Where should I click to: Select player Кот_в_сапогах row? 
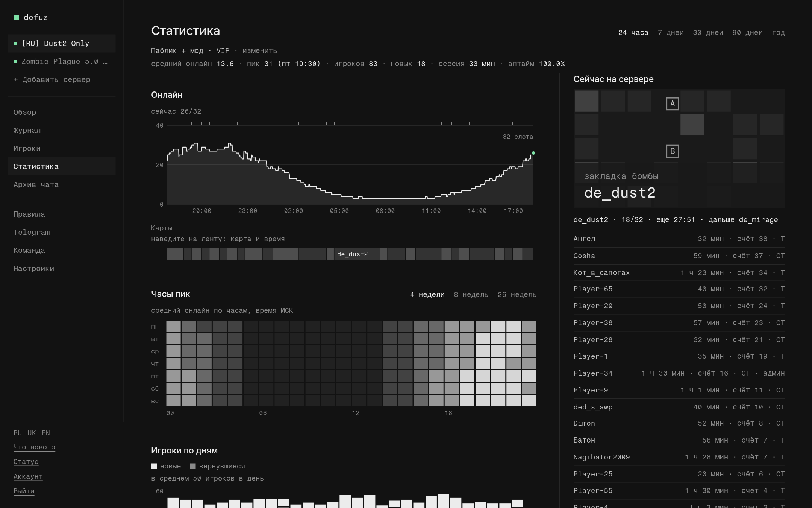pyautogui.click(x=679, y=272)
